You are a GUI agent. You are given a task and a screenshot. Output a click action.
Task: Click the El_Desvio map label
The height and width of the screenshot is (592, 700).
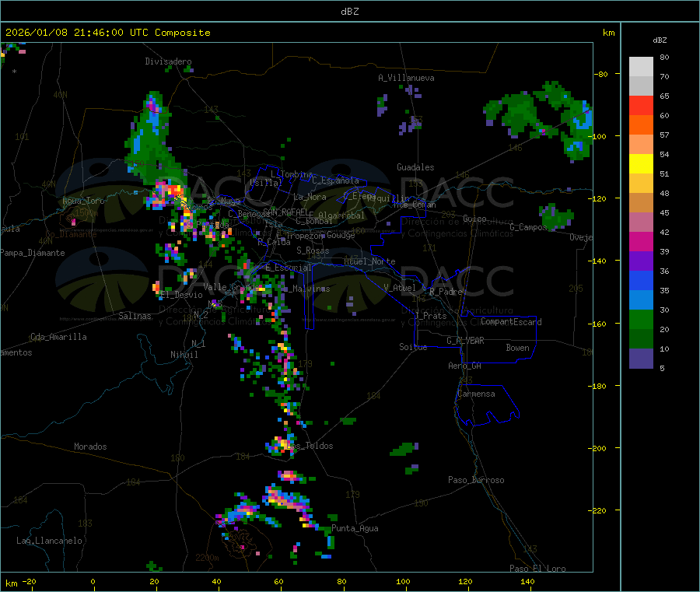point(182,295)
